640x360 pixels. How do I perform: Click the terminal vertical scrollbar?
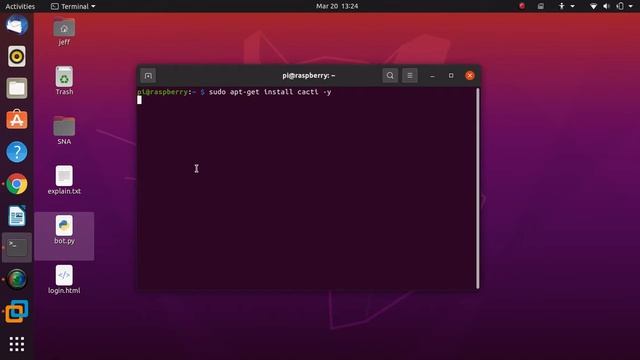478,188
